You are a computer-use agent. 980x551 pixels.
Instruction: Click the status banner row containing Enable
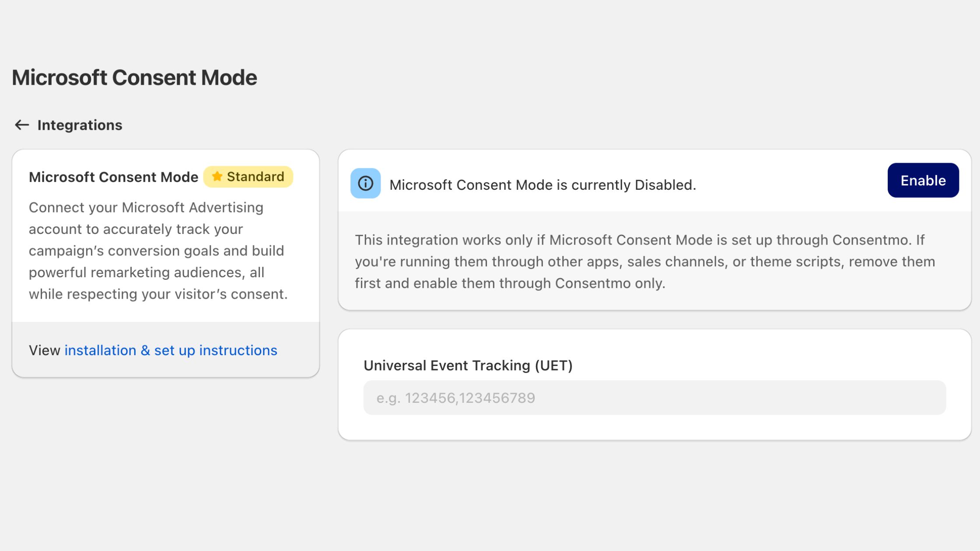point(654,181)
